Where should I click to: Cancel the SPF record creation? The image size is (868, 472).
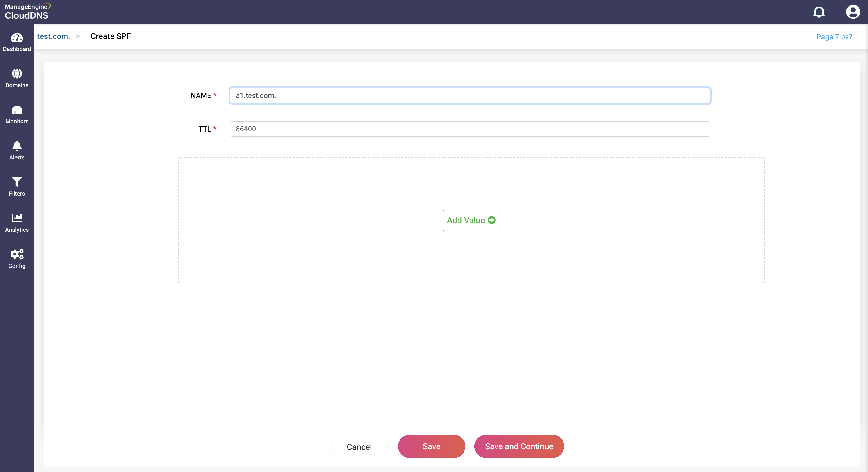coord(359,447)
